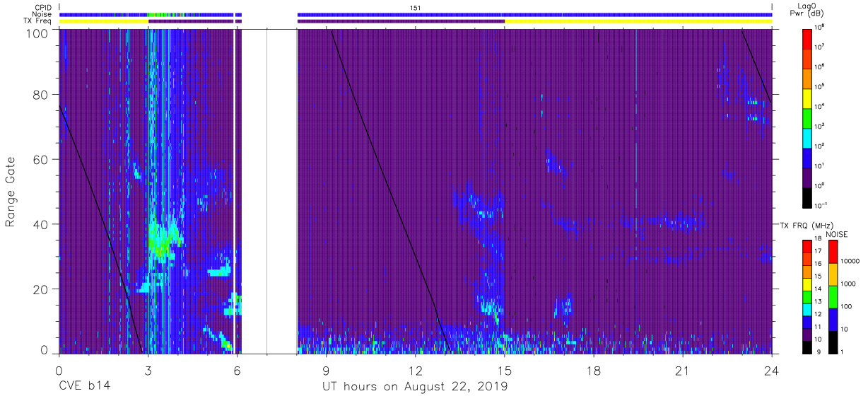Viewport: 868px width, 401px height.
Task: Click the '40' tick on Range Gate axis
Action: [42, 224]
